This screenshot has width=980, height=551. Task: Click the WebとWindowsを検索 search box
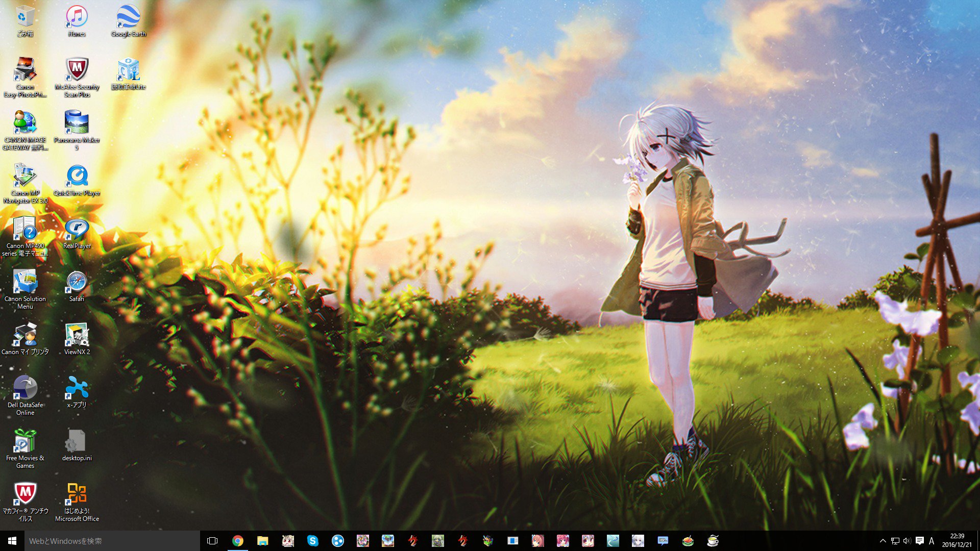(112, 541)
